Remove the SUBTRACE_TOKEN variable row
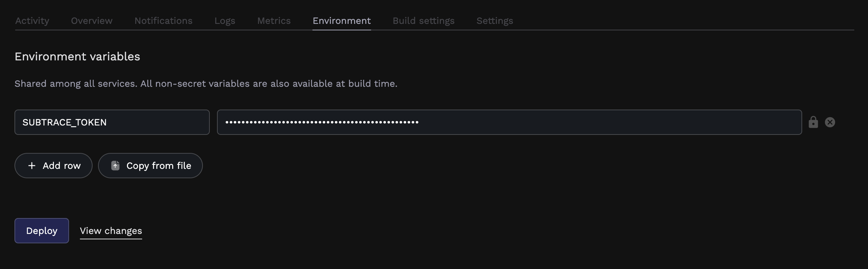 pyautogui.click(x=830, y=122)
